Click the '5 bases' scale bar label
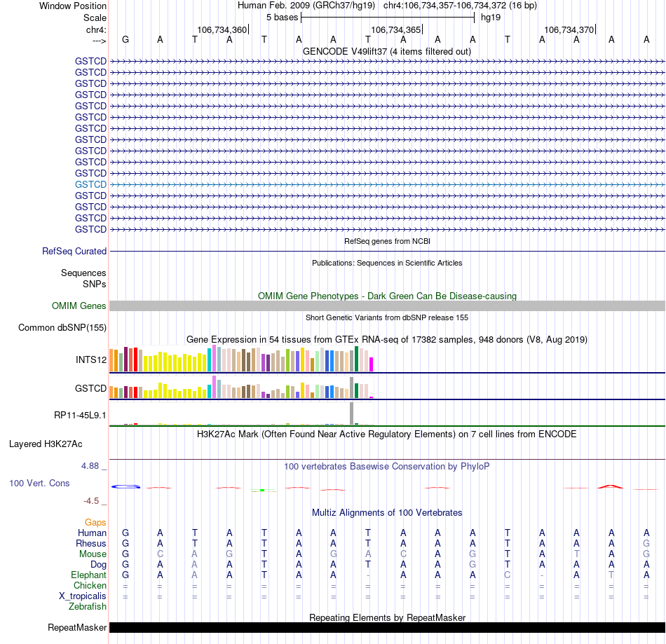 click(x=282, y=18)
